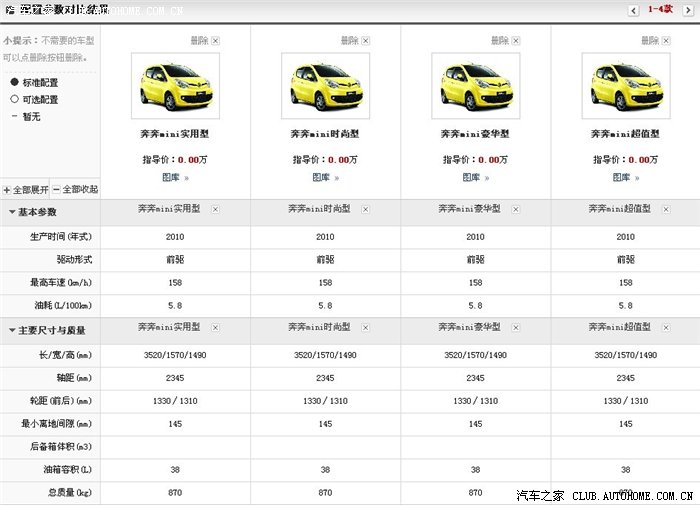
Task: Click the 奔奔mini豪华型 model name below photo
Action: point(475,134)
